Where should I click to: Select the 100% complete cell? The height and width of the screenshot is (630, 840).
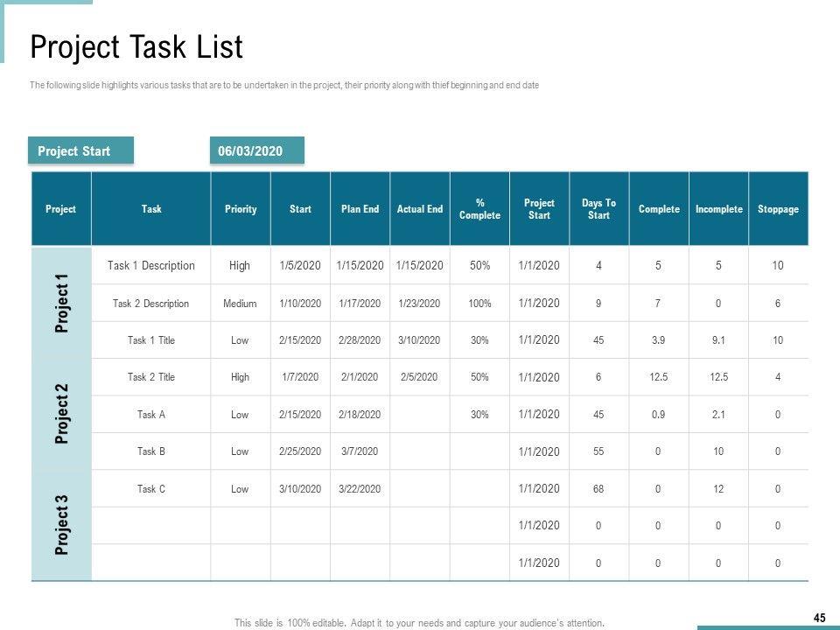[479, 304]
